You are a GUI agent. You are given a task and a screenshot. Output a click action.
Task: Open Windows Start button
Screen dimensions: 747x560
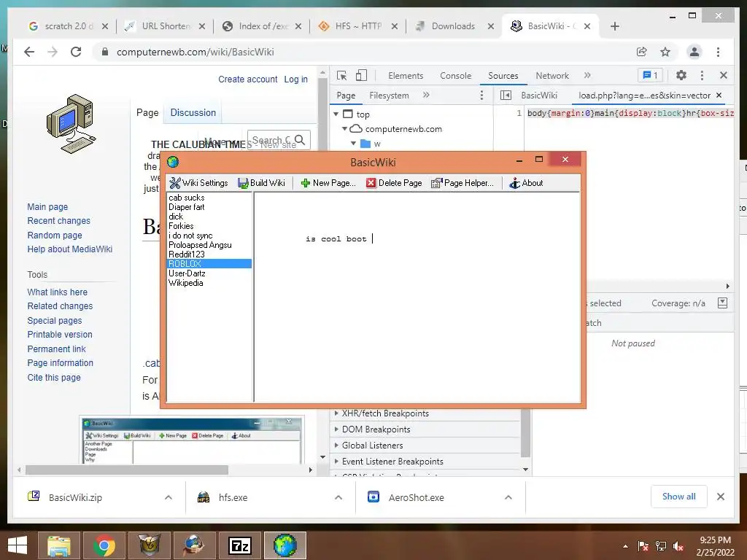[x=18, y=545]
